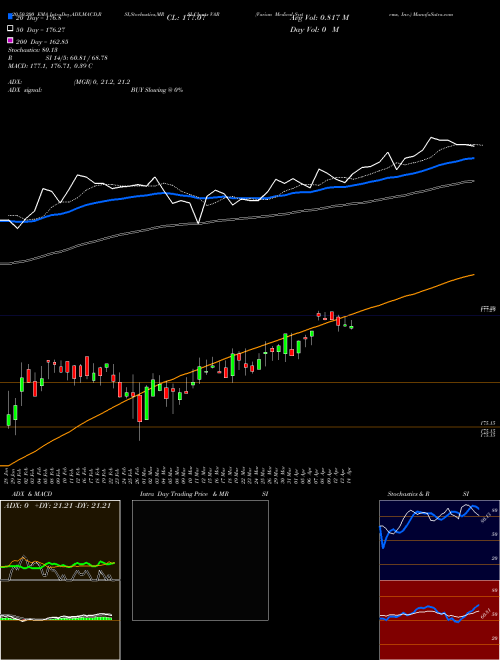Click the white 50 Day legend swatch
500x660 pixels.
(x=11, y=29)
